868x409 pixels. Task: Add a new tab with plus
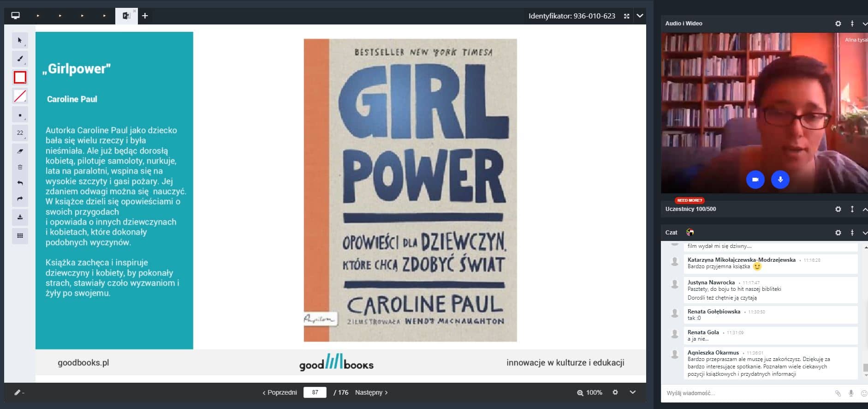(x=145, y=16)
